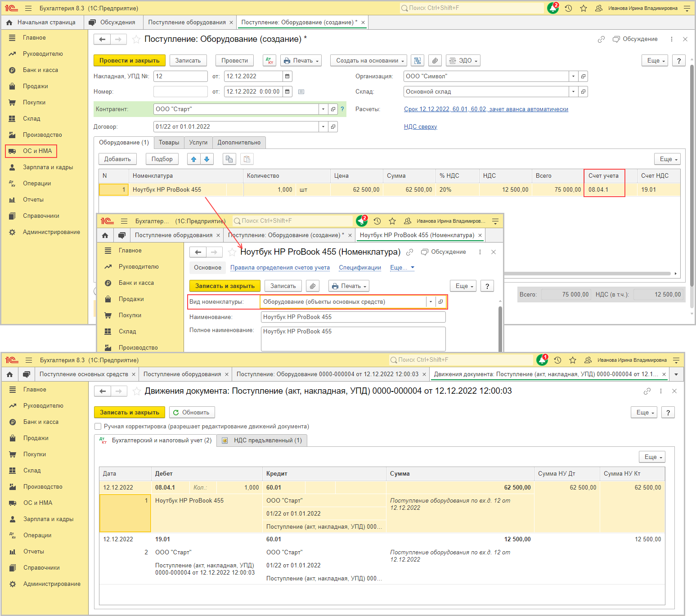The width and height of the screenshot is (696, 616).
Task: Open the НДС предъявленный (1) tab
Action: pyautogui.click(x=262, y=441)
